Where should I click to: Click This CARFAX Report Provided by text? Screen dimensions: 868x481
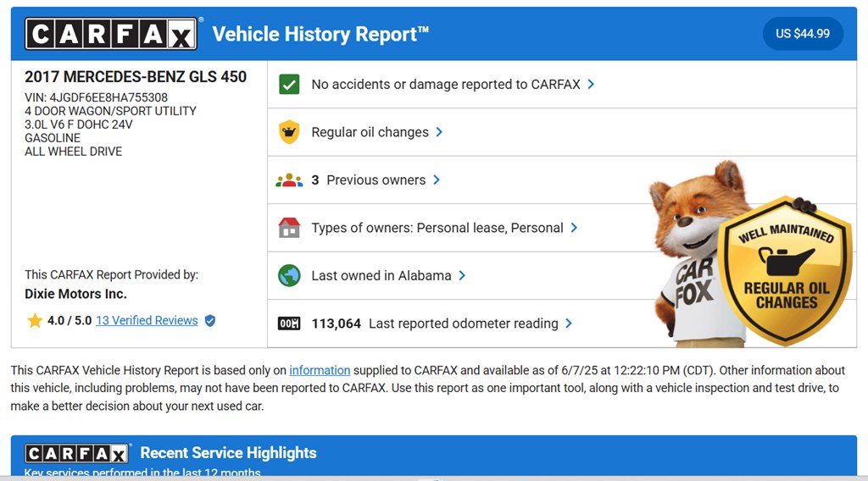111,274
